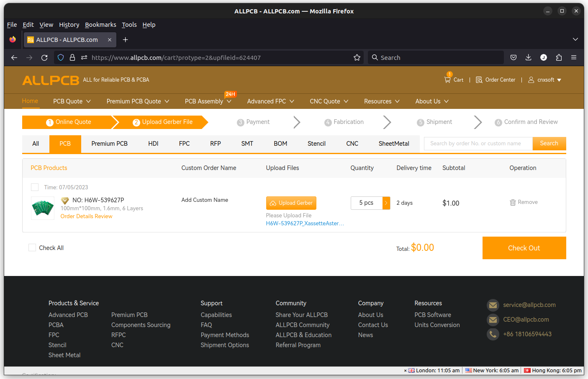Viewport: 588px width, 379px height.
Task: Expand the PCB Assembly menu
Action: click(208, 101)
